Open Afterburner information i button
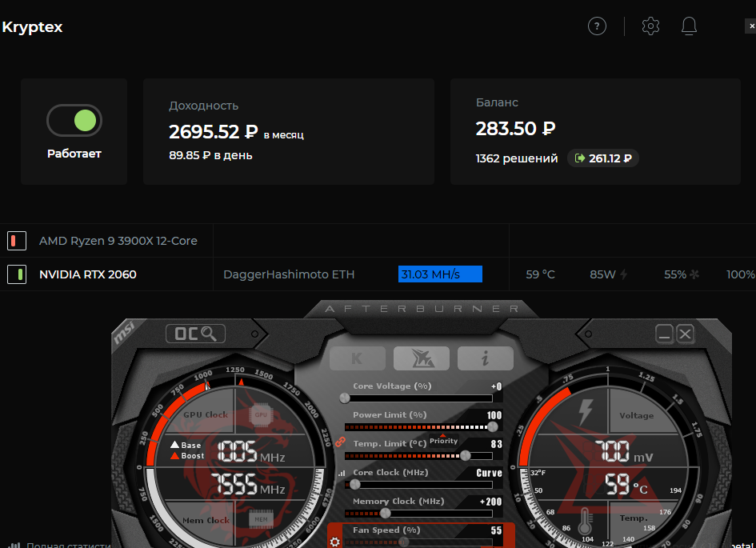 (x=485, y=358)
